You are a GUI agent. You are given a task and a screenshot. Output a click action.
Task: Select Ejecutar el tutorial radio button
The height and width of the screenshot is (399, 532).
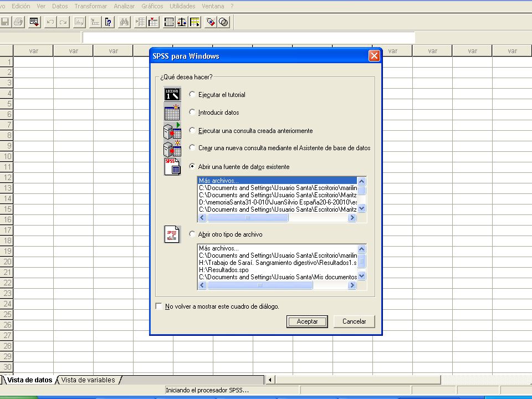(192, 94)
